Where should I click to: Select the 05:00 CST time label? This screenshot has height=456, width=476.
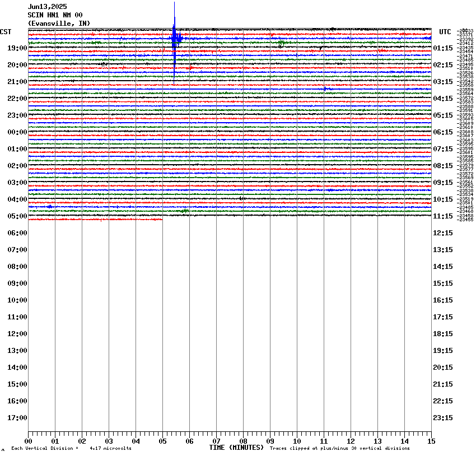point(17,216)
